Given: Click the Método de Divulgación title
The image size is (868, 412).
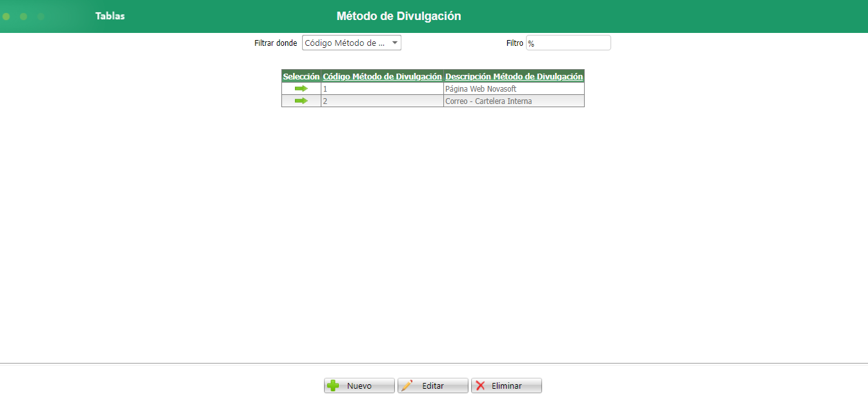Looking at the screenshot, I should pyautogui.click(x=398, y=15).
